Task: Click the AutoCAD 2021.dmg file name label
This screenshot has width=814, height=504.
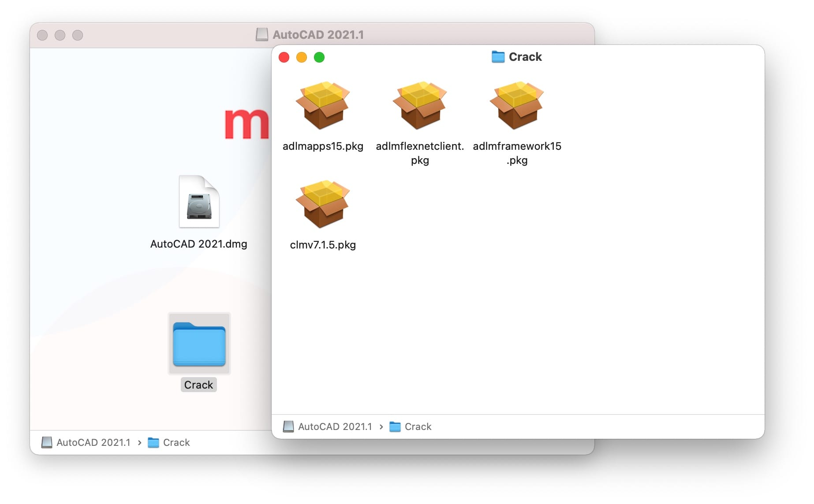Action: 199,244
